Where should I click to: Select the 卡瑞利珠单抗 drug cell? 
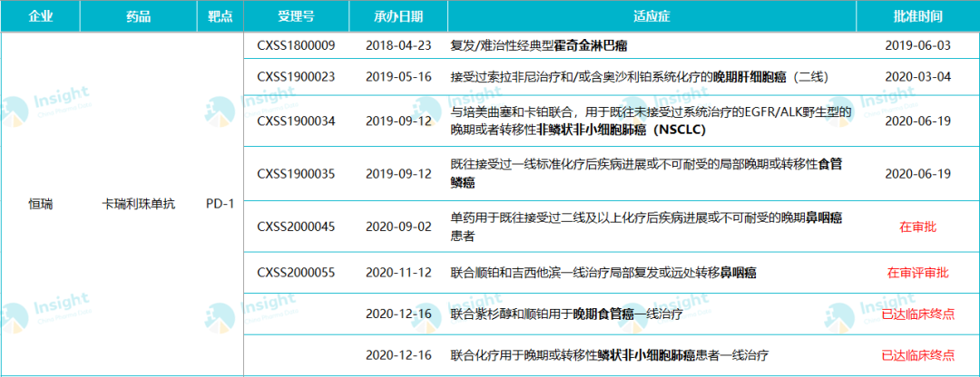tap(138, 204)
